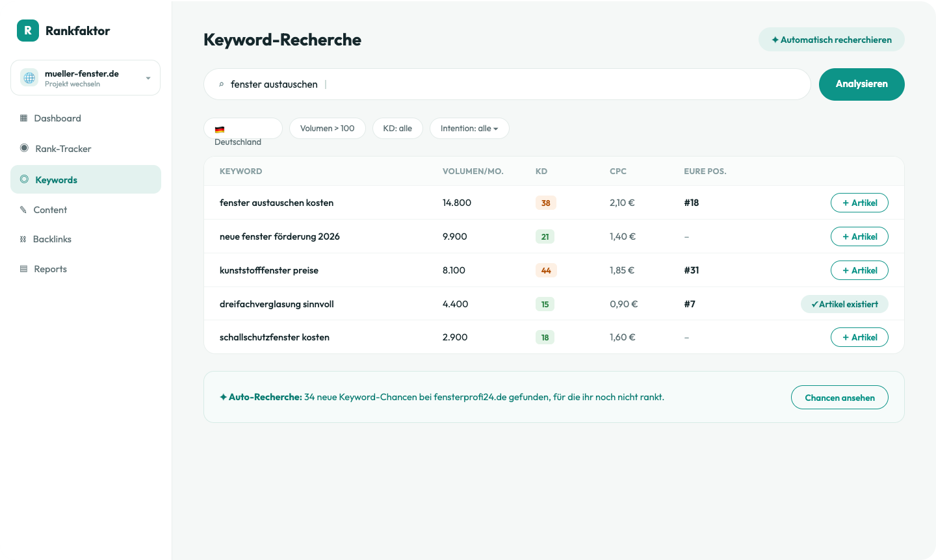936x560 pixels.
Task: Click the Dashboard grid icon
Action: pyautogui.click(x=24, y=118)
